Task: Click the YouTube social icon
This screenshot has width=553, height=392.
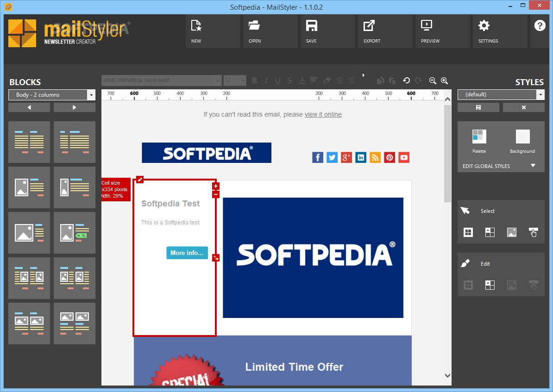Action: pos(404,157)
